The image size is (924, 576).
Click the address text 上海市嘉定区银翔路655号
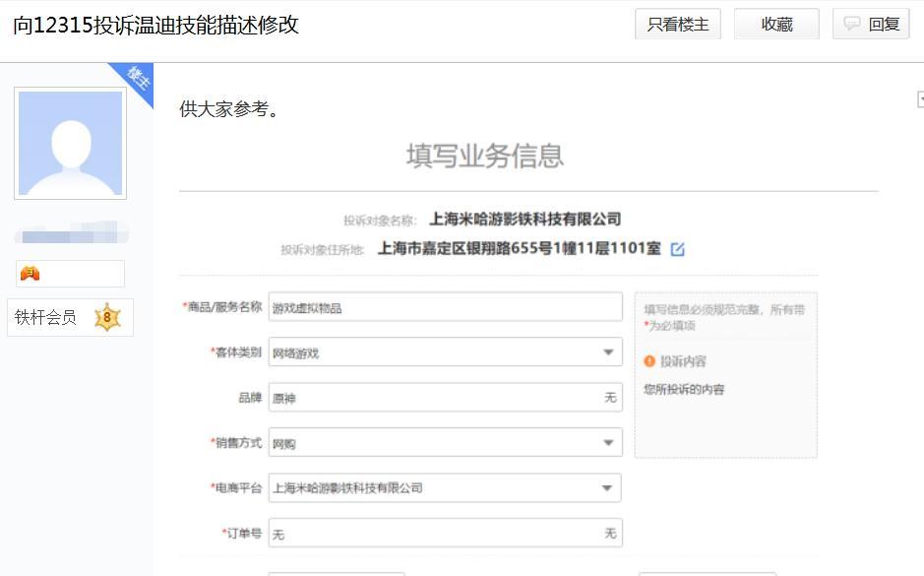click(x=464, y=248)
